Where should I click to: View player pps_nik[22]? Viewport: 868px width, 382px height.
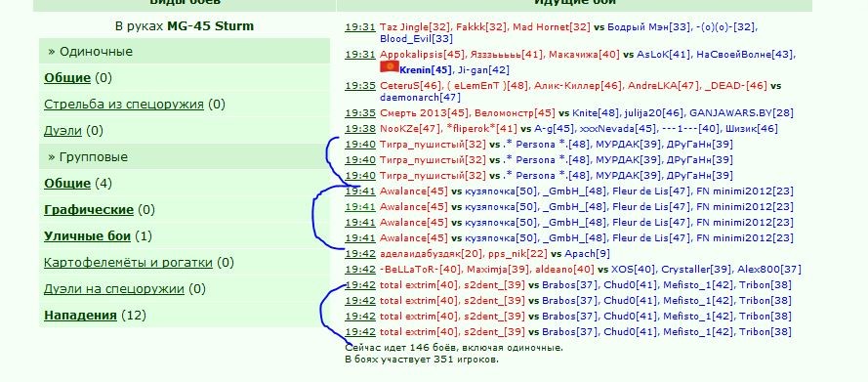(517, 254)
